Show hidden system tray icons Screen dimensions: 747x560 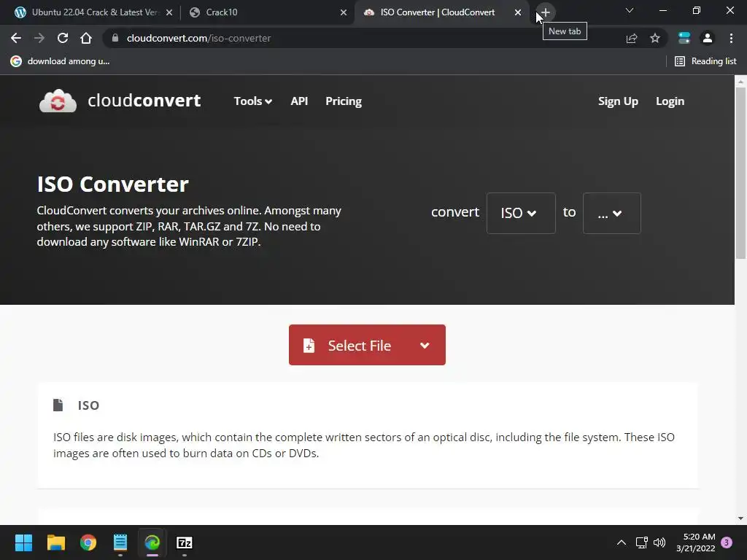(622, 542)
